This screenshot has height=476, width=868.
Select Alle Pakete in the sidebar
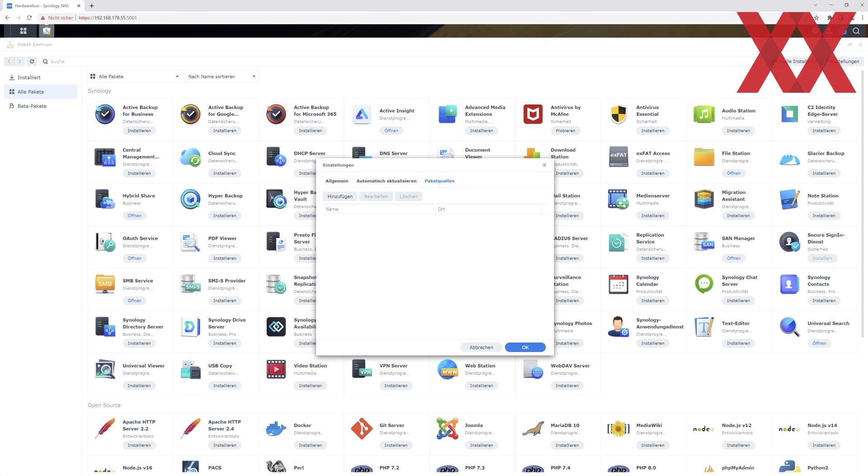click(x=41, y=92)
